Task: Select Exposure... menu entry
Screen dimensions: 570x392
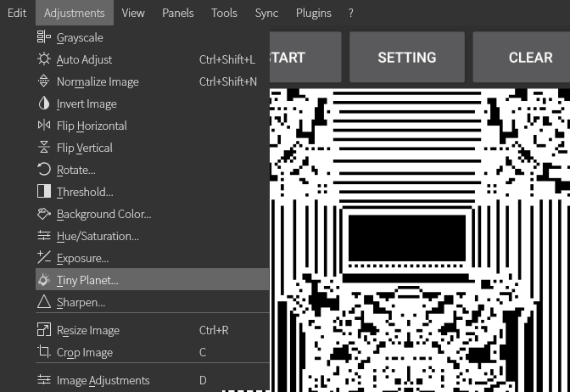Action: (x=153, y=258)
